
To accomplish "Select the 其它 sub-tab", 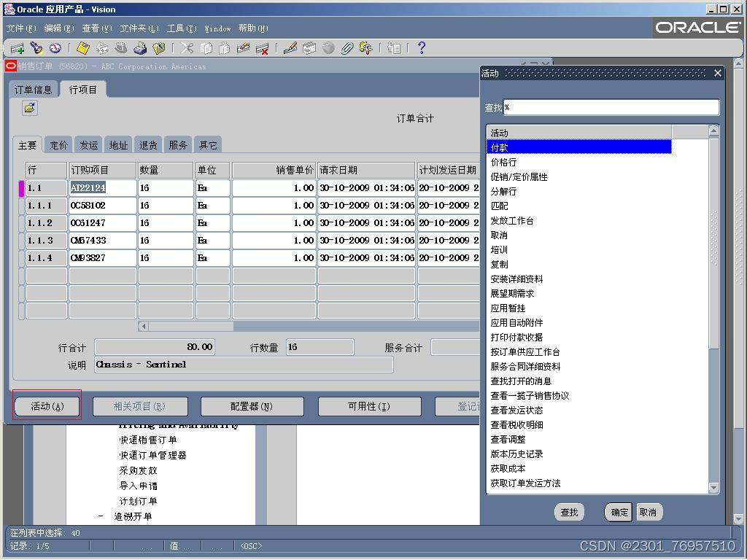I will 208,145.
